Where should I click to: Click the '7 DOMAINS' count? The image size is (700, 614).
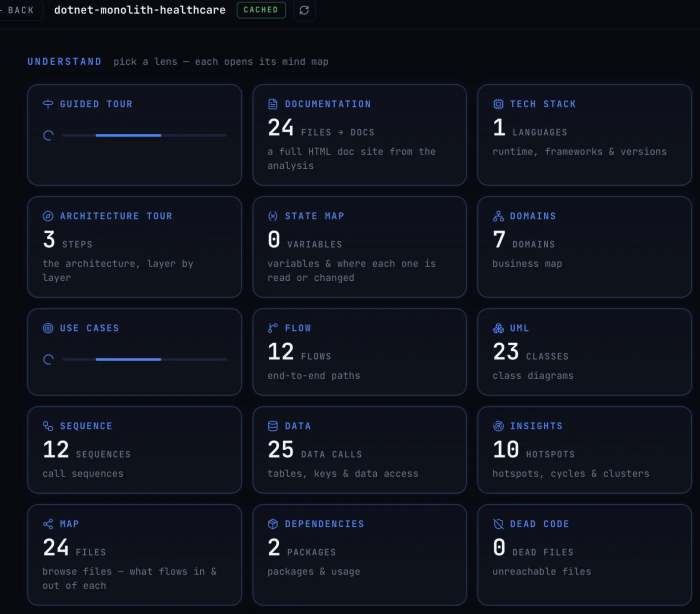524,240
